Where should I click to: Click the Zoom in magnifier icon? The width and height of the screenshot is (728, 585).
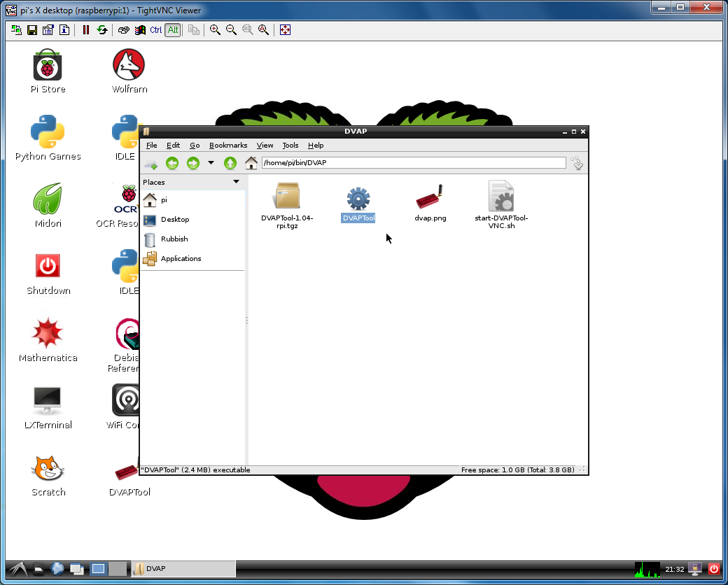click(x=215, y=30)
